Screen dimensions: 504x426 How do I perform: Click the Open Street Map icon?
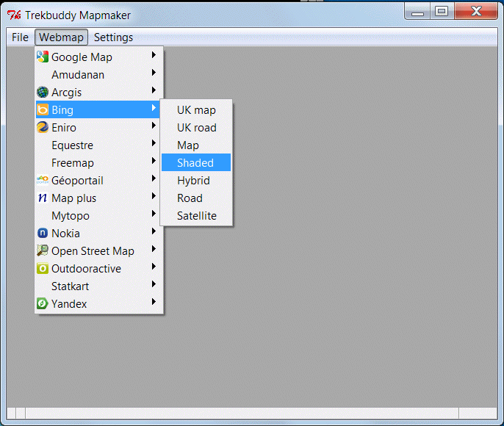point(43,251)
